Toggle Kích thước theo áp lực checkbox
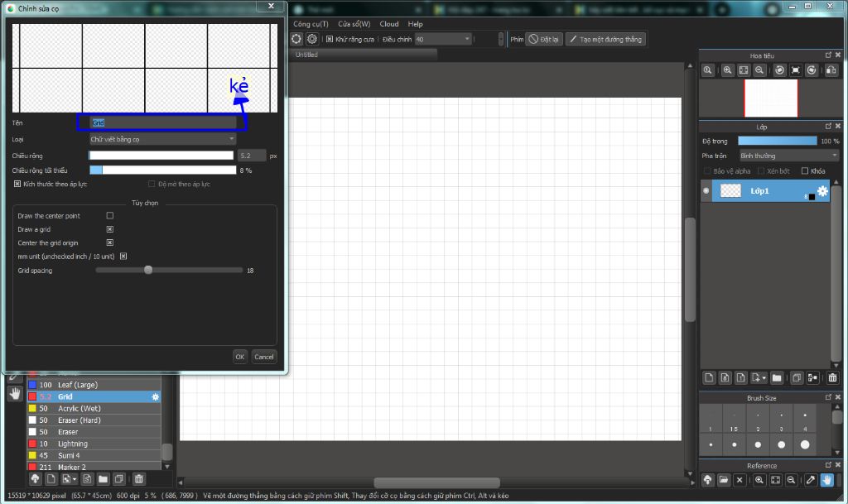 tap(17, 184)
